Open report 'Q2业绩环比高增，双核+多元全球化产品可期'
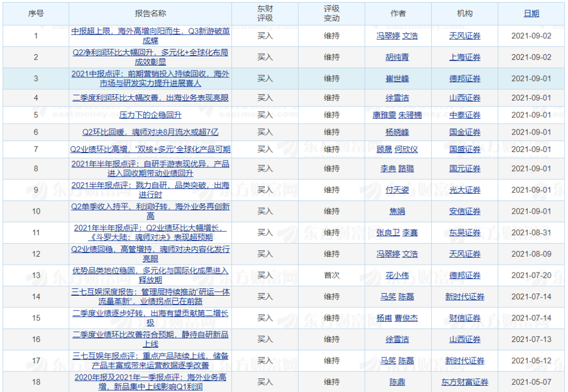Screen dimensions: 568x392 pyautogui.click(x=150, y=149)
